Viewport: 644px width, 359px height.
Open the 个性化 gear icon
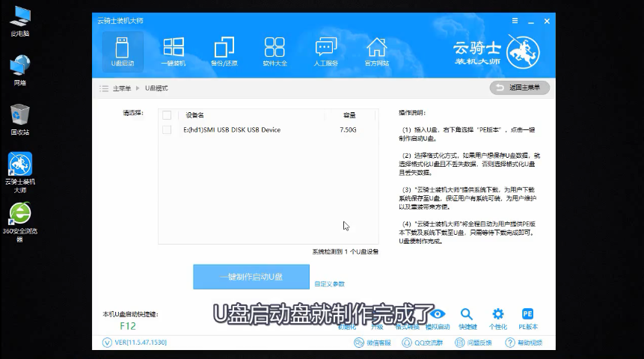pyautogui.click(x=498, y=314)
